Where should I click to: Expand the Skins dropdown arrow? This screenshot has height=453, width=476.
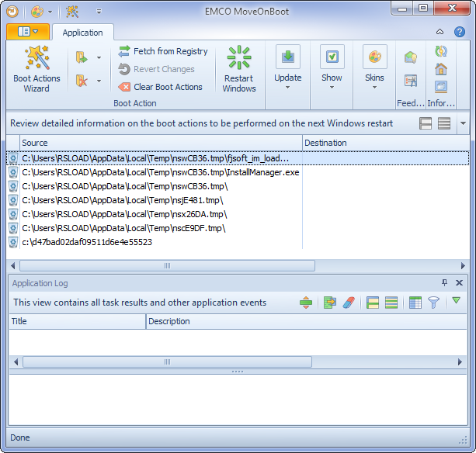pos(374,88)
